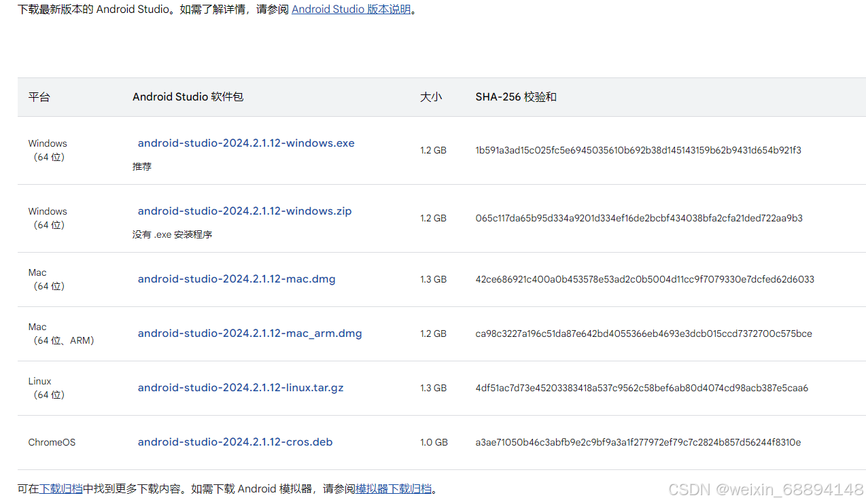Open the 模拟器下载归档 link
866x504 pixels.
point(394,488)
